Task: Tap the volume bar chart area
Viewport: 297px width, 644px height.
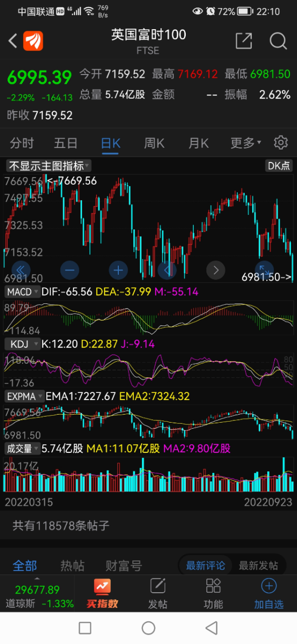Action: point(148,474)
